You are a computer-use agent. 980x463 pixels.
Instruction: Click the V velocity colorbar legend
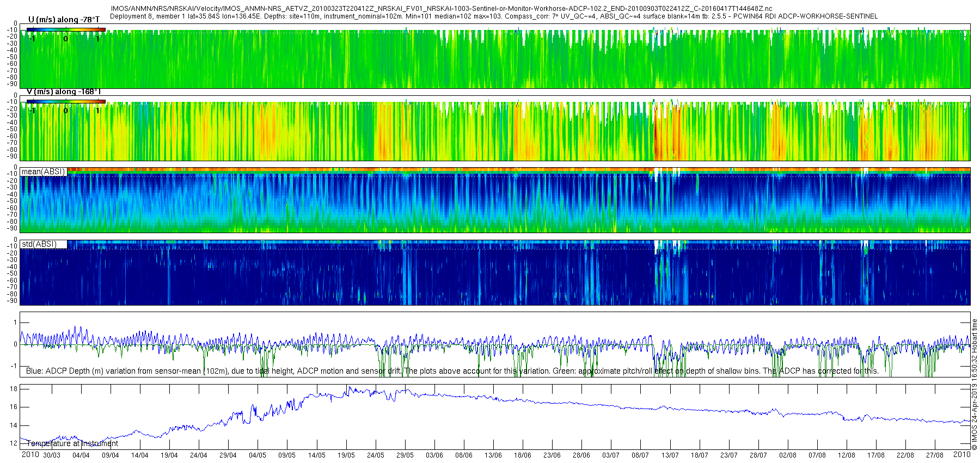click(x=66, y=101)
